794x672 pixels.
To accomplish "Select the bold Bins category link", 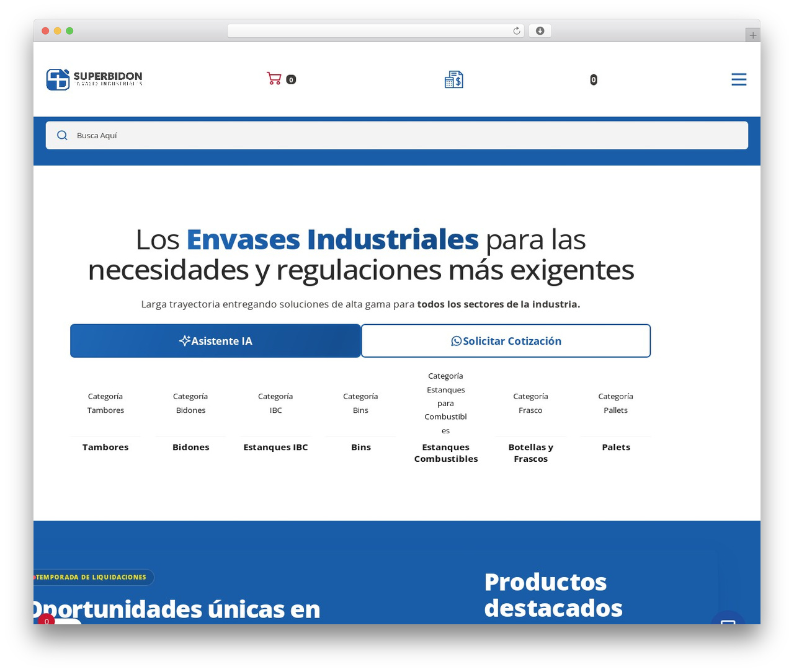I will [x=361, y=447].
